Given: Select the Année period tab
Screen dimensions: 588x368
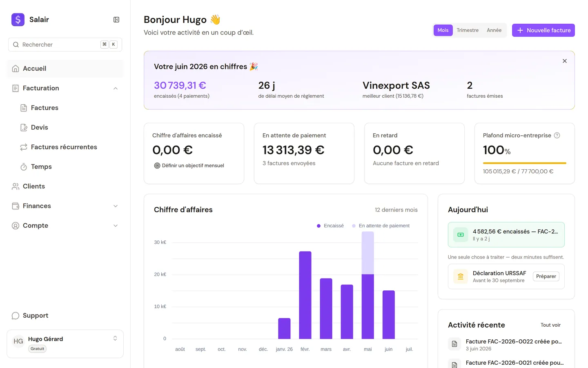Looking at the screenshot, I should point(494,30).
